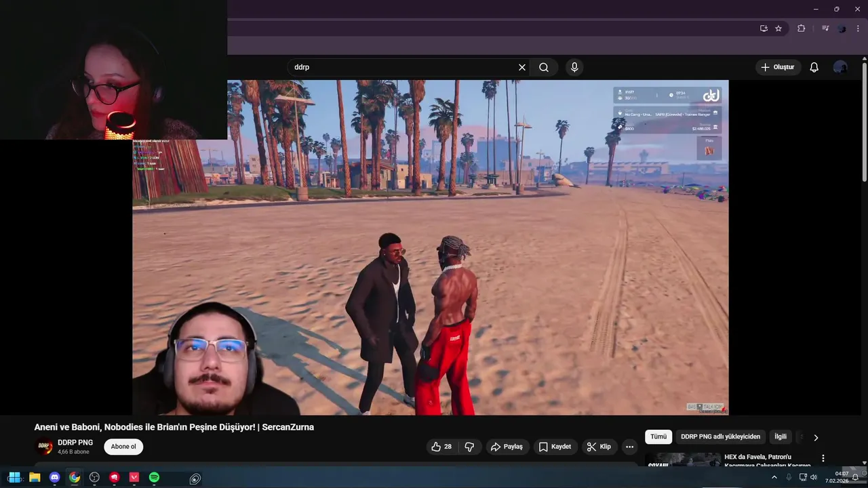Expand hidden system tray icons

pyautogui.click(x=774, y=478)
